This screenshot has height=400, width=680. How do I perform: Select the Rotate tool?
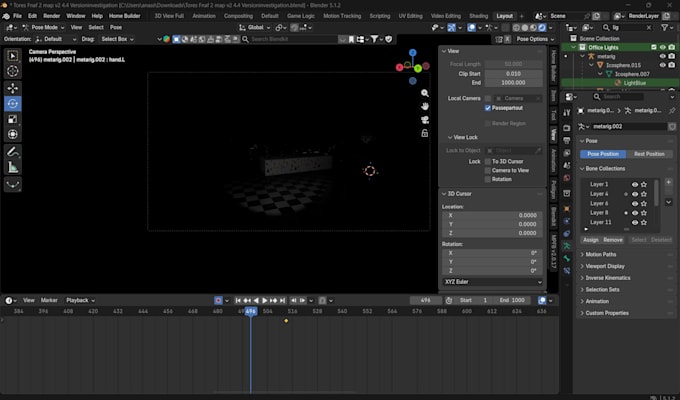pos(13,103)
